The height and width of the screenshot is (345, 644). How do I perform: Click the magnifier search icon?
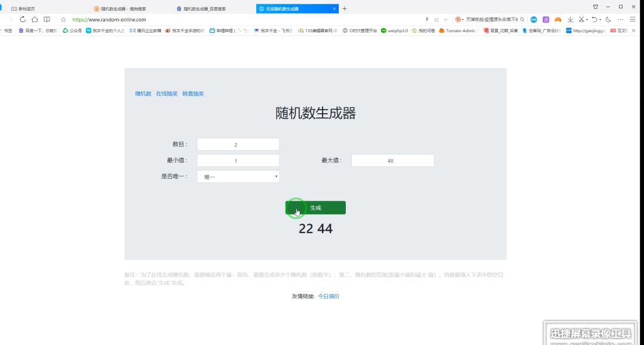pyautogui.click(x=522, y=19)
